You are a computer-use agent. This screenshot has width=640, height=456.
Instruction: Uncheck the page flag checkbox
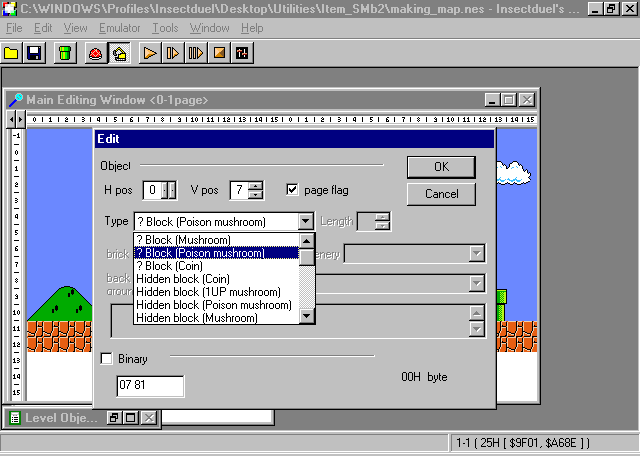(x=293, y=189)
